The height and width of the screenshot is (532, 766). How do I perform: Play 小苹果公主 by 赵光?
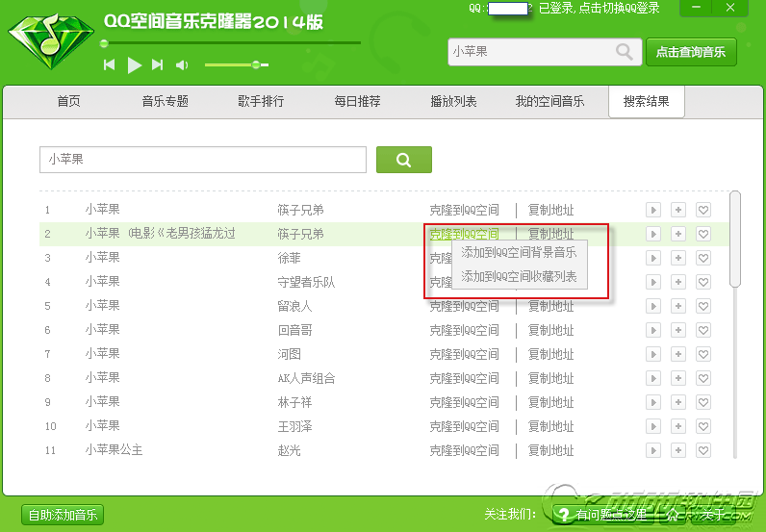pos(653,450)
